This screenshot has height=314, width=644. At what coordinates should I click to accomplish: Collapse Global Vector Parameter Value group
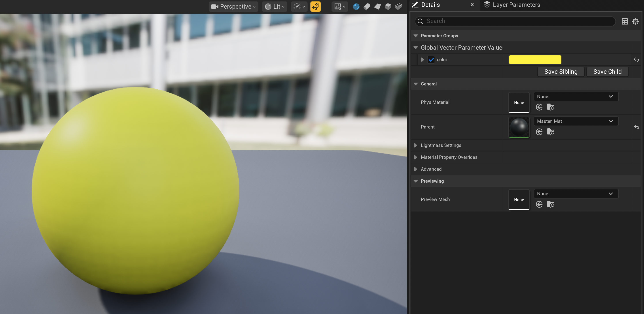(x=415, y=47)
